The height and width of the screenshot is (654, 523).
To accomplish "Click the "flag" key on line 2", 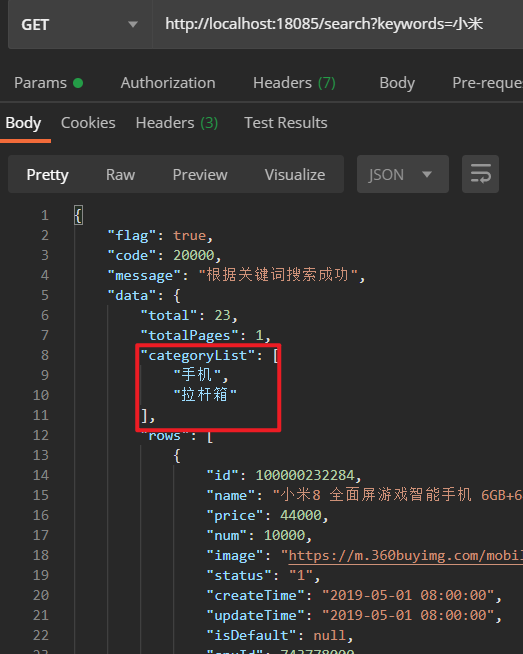I will click(x=132, y=235).
